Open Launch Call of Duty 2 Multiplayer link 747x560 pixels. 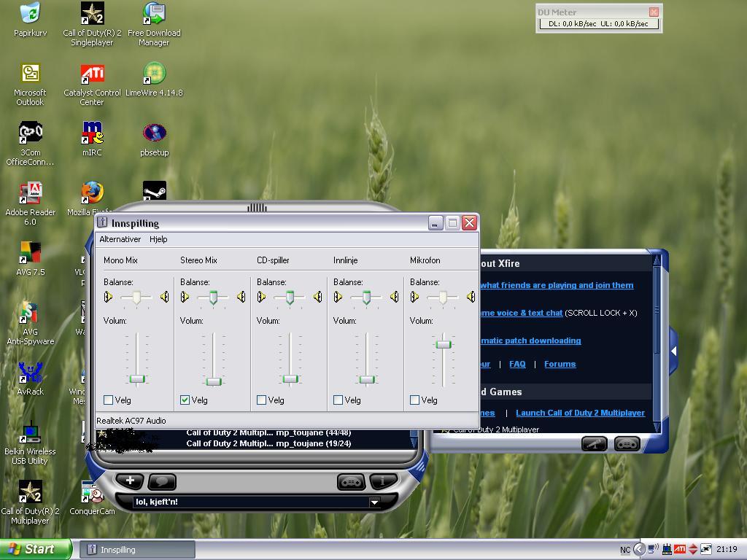(x=580, y=413)
